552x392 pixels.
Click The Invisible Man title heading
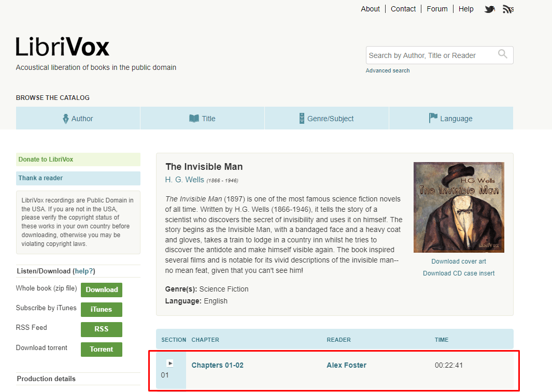click(204, 167)
